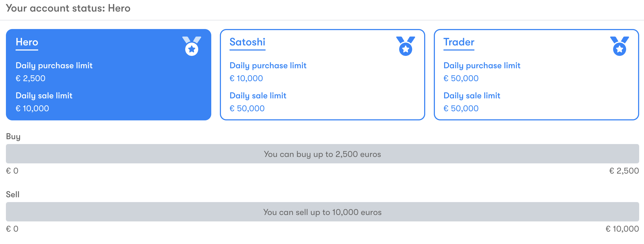Click Hero's 'Daily purchase limit' label
This screenshot has height=244, width=644.
[54, 66]
